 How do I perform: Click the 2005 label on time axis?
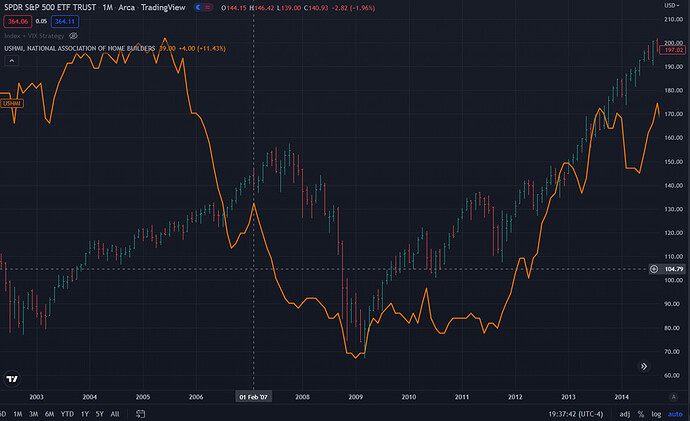[143, 397]
